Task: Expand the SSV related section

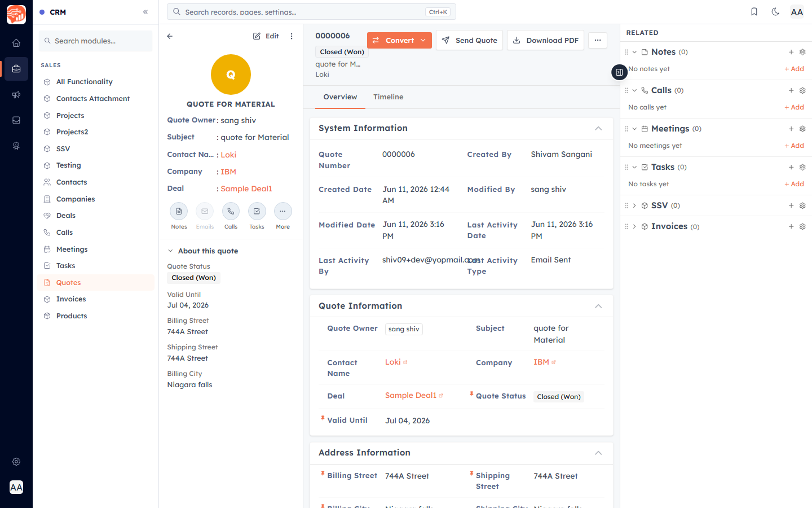Action: (634, 205)
